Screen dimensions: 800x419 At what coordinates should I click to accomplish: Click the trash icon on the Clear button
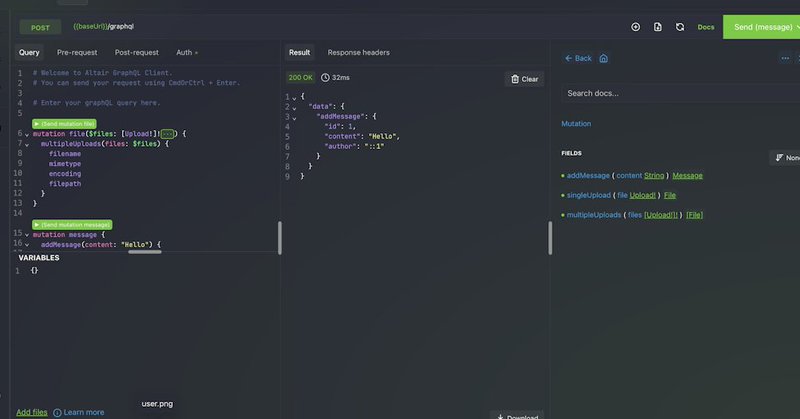(515, 79)
